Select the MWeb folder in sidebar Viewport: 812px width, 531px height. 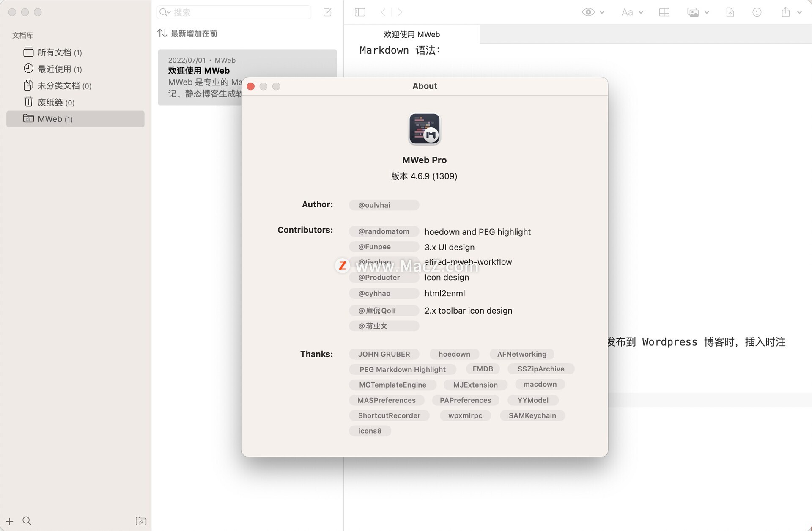click(75, 119)
